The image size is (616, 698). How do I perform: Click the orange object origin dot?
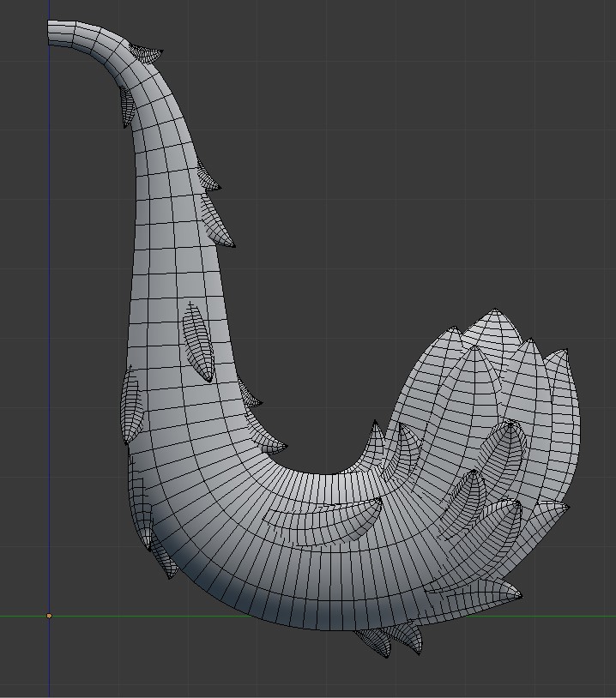click(x=49, y=616)
